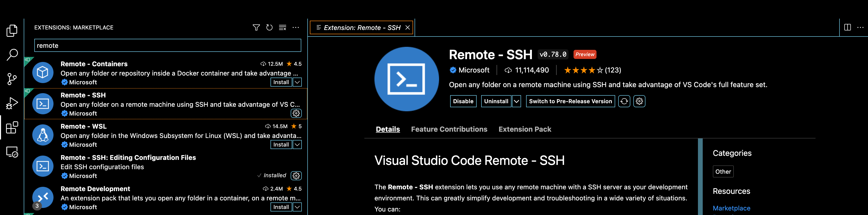
Task: Open editor more actions ellipsis menu
Action: tap(860, 27)
